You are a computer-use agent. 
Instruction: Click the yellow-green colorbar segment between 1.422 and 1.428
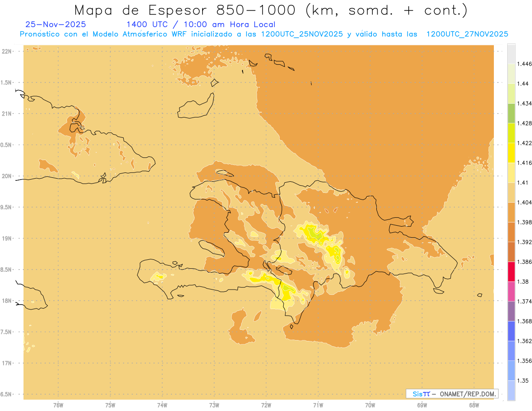[x=511, y=133]
